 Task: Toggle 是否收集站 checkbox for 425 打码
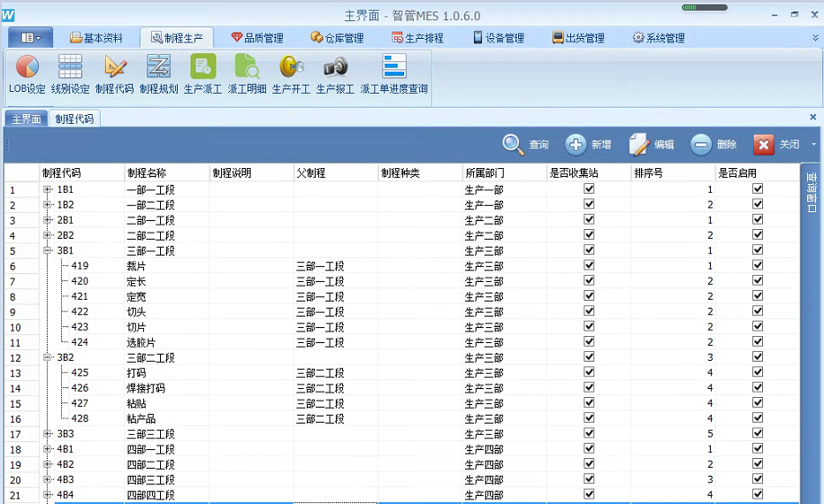point(589,371)
